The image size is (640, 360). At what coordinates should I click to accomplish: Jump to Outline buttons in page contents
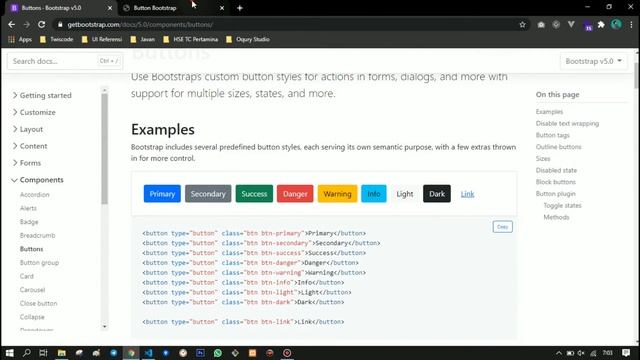coord(558,147)
